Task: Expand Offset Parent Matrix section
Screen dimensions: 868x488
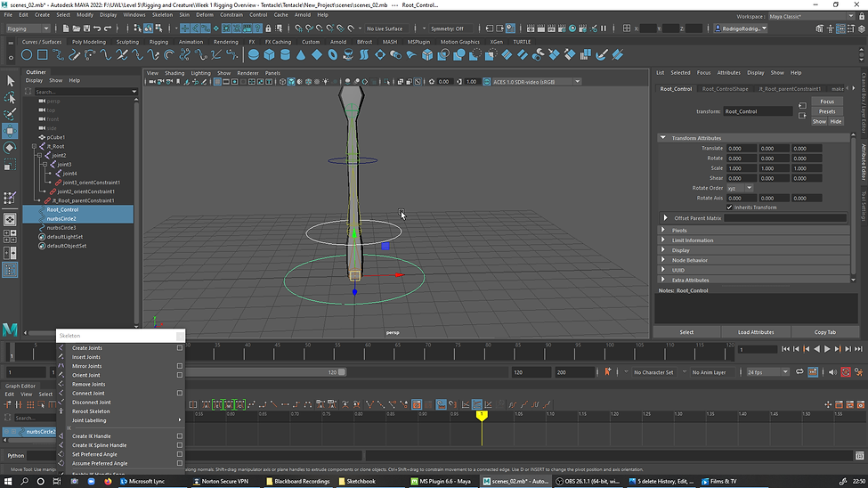Action: coord(666,218)
